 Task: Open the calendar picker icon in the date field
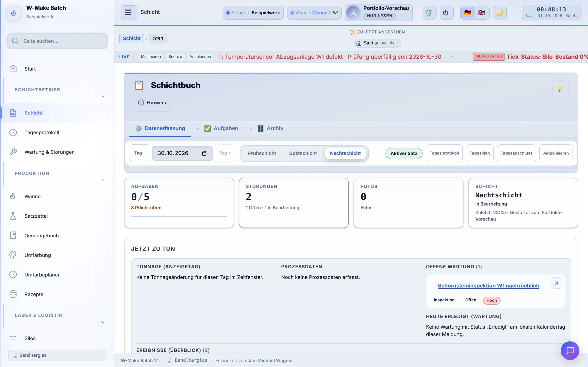pyautogui.click(x=204, y=153)
